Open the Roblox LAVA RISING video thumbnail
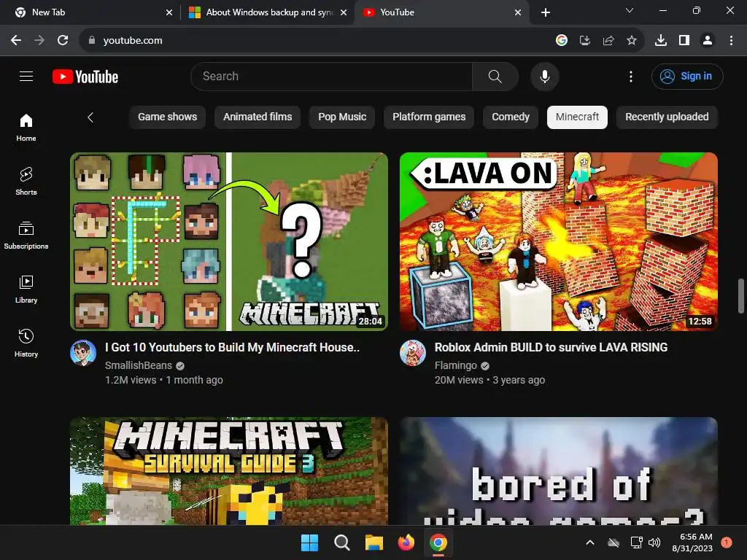The width and height of the screenshot is (747, 560). pos(558,241)
